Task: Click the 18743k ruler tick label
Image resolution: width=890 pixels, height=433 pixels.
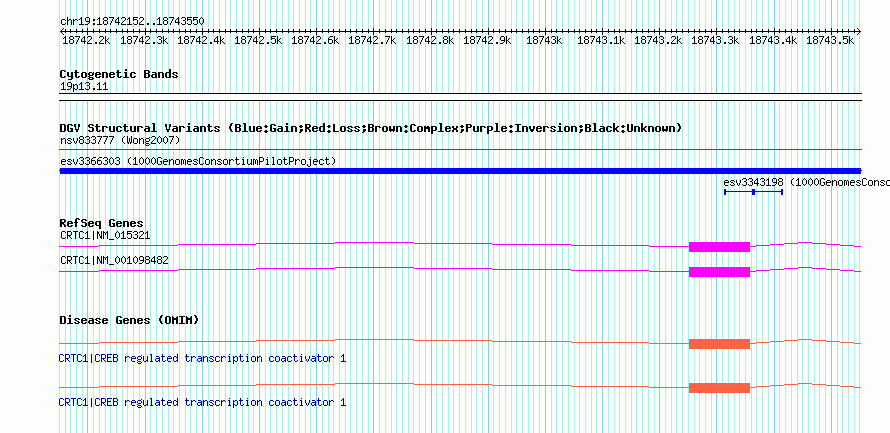Action: [544, 40]
